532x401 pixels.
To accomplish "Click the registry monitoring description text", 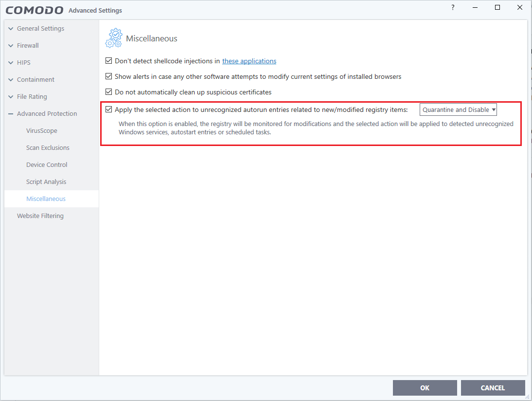I will [316, 128].
